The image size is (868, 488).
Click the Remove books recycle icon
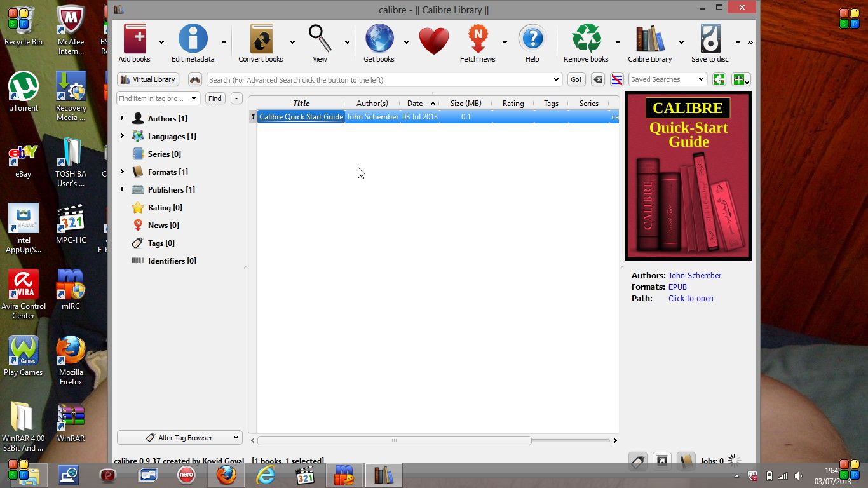(587, 39)
